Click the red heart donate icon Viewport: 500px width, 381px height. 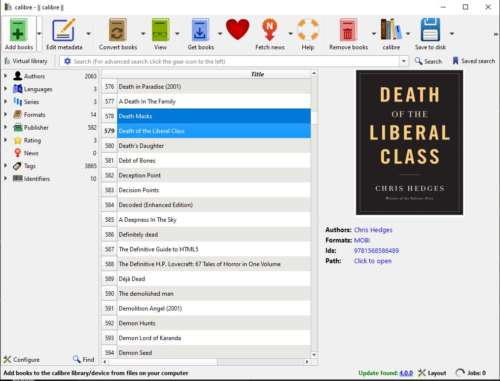coord(238,30)
